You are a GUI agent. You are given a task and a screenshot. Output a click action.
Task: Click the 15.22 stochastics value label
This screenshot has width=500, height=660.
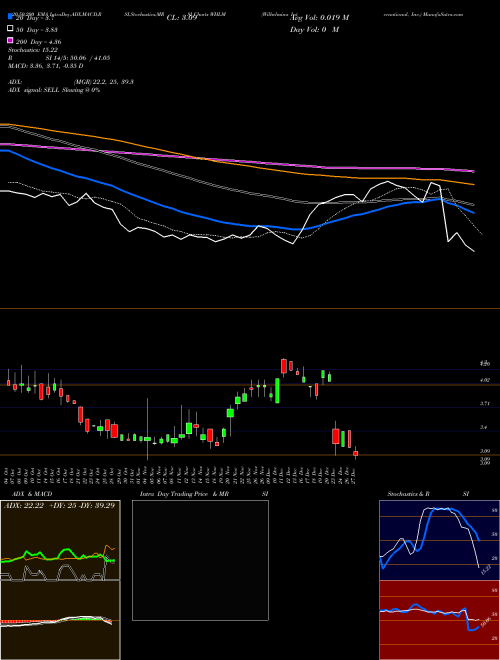pyautogui.click(x=486, y=570)
